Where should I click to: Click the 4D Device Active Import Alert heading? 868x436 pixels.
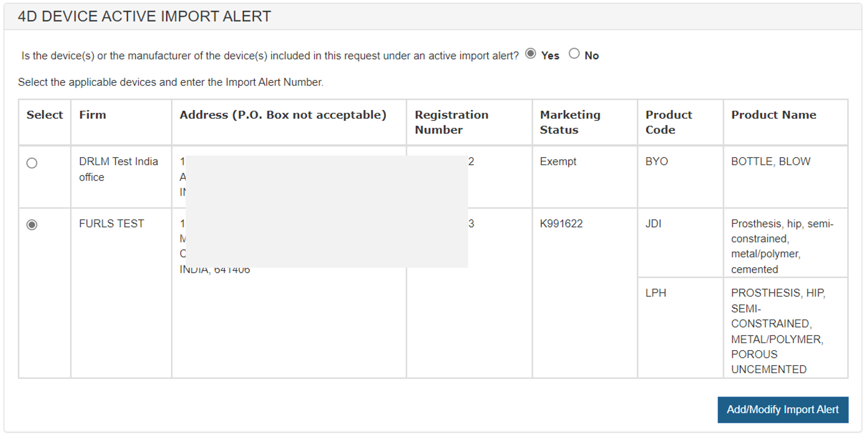[144, 16]
